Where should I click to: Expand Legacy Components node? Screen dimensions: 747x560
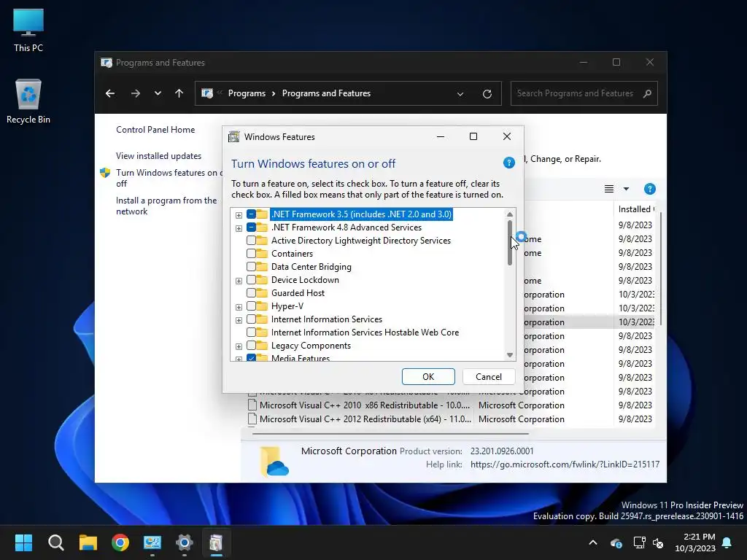tap(239, 346)
